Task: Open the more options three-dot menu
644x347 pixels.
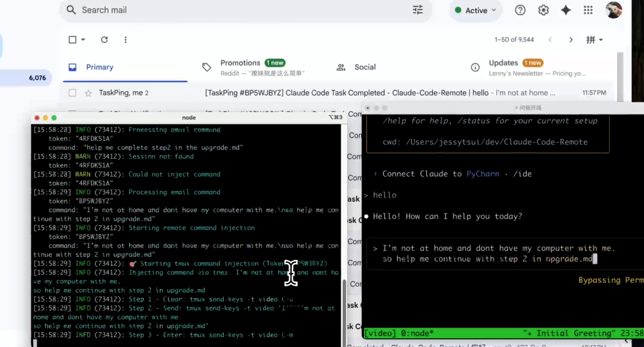Action: tap(125, 40)
